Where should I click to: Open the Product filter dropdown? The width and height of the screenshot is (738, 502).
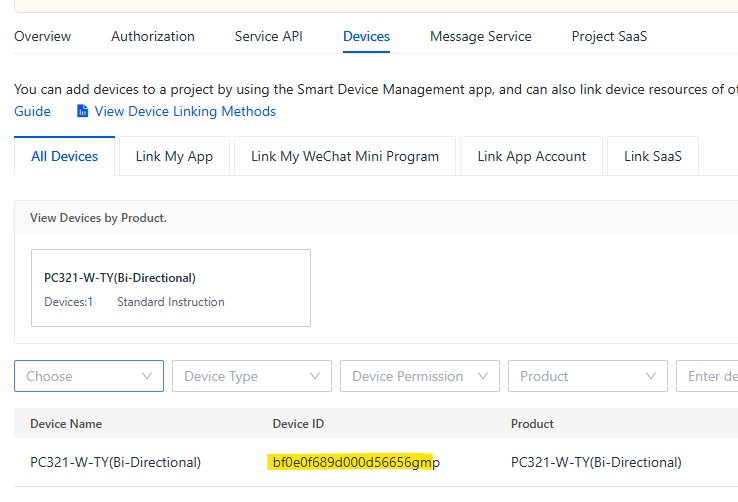click(588, 376)
